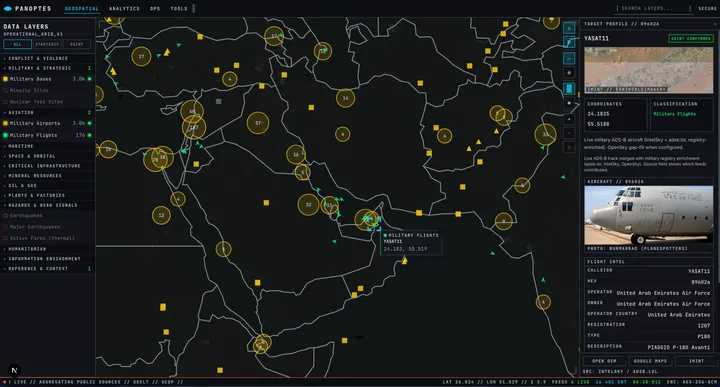This screenshot has height=387, width=720.
Task: Open the C-130 aircraft photo thumbnail
Action: tap(648, 215)
